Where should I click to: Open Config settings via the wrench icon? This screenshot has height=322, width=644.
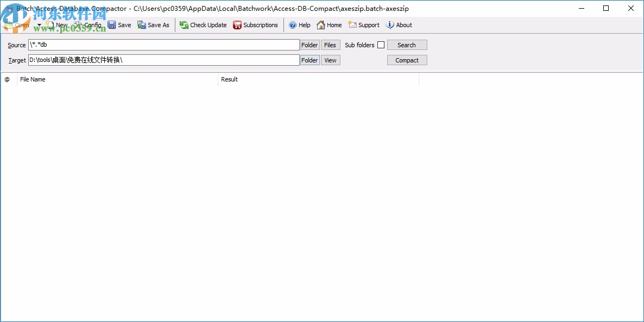point(87,25)
